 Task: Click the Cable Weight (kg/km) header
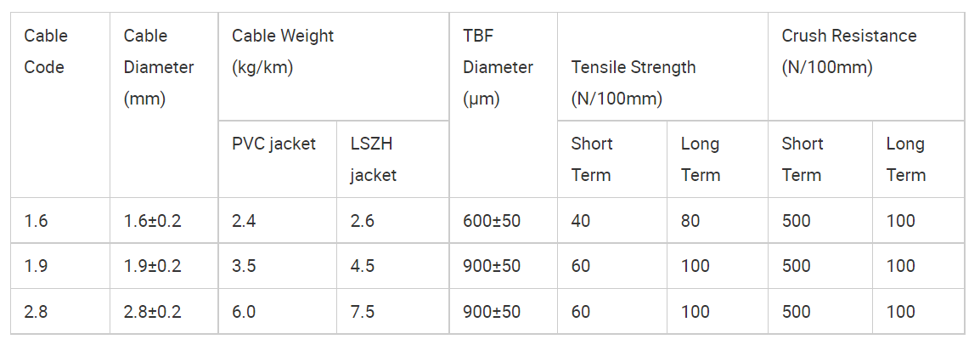[x=334, y=66]
